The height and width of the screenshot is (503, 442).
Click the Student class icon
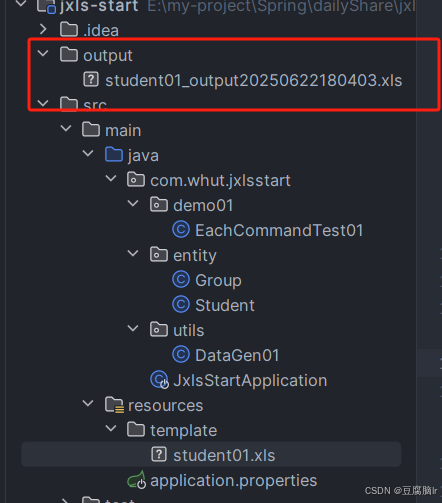pyautogui.click(x=181, y=305)
